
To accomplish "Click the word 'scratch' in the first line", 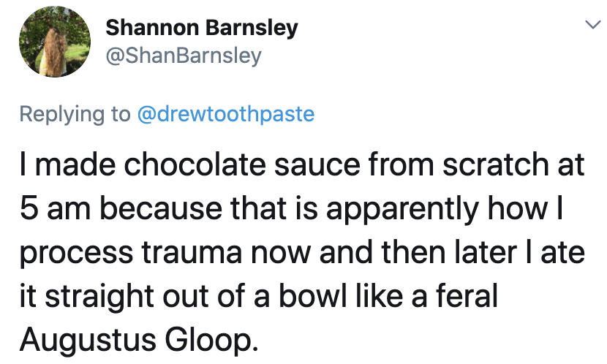I will pos(496,164).
